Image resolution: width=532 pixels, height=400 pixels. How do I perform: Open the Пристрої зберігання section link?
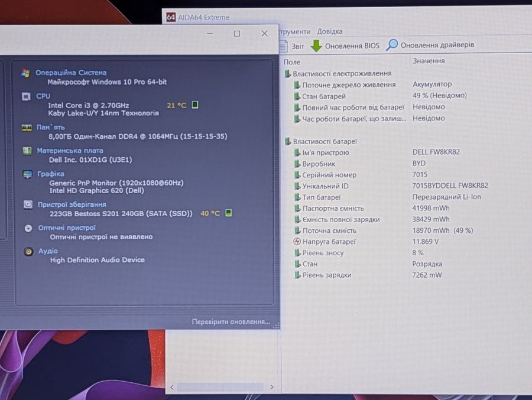72,204
